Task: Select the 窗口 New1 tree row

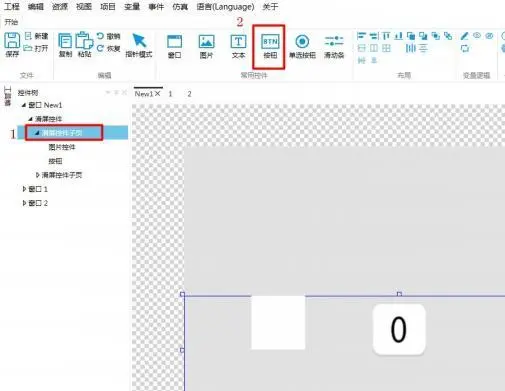Action: pyautogui.click(x=45, y=105)
